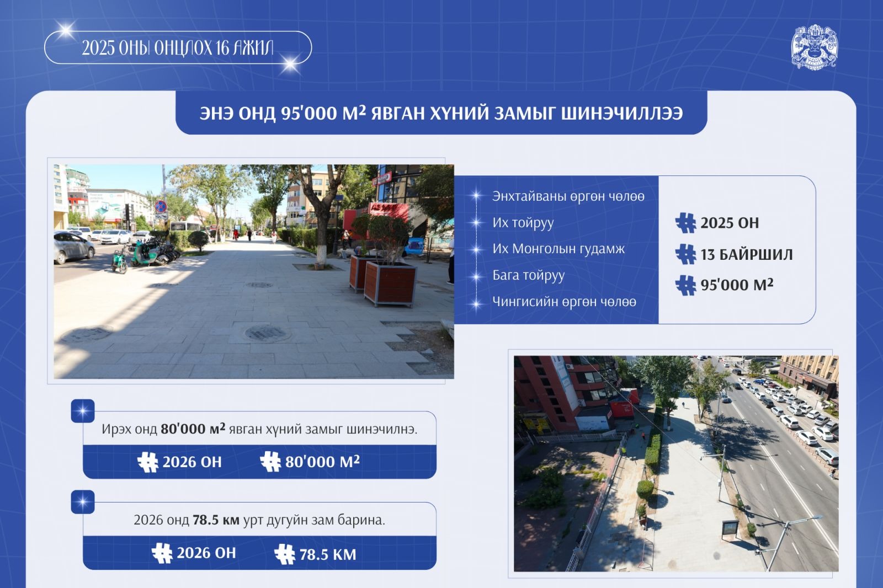Click the text about 78.5 км bike lane
Viewport: 883px width, 588px height.
click(259, 520)
